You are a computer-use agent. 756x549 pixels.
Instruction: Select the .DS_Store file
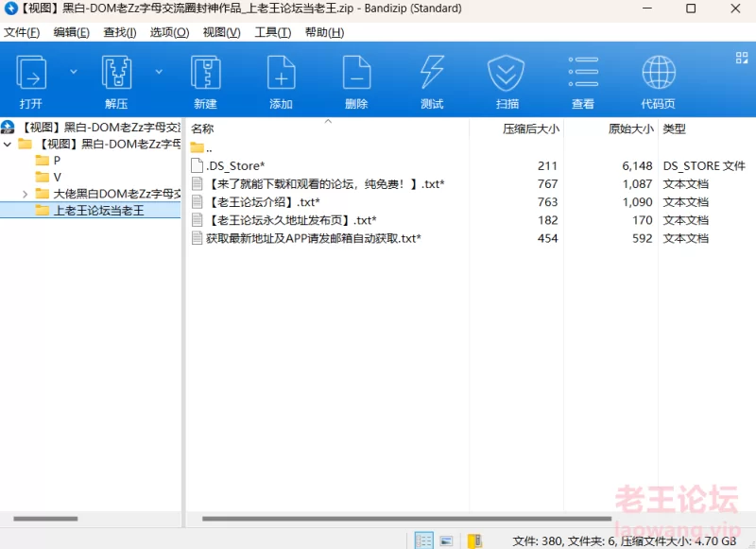point(229,165)
